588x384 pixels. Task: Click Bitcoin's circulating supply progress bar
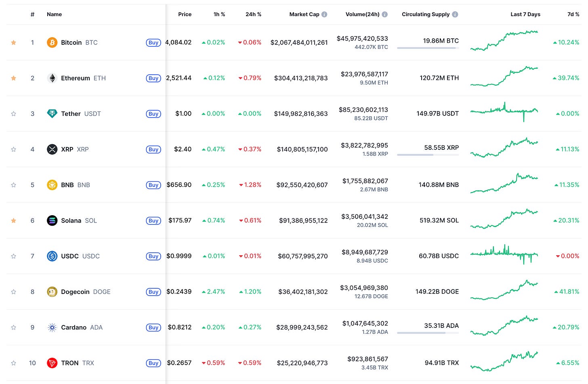428,48
